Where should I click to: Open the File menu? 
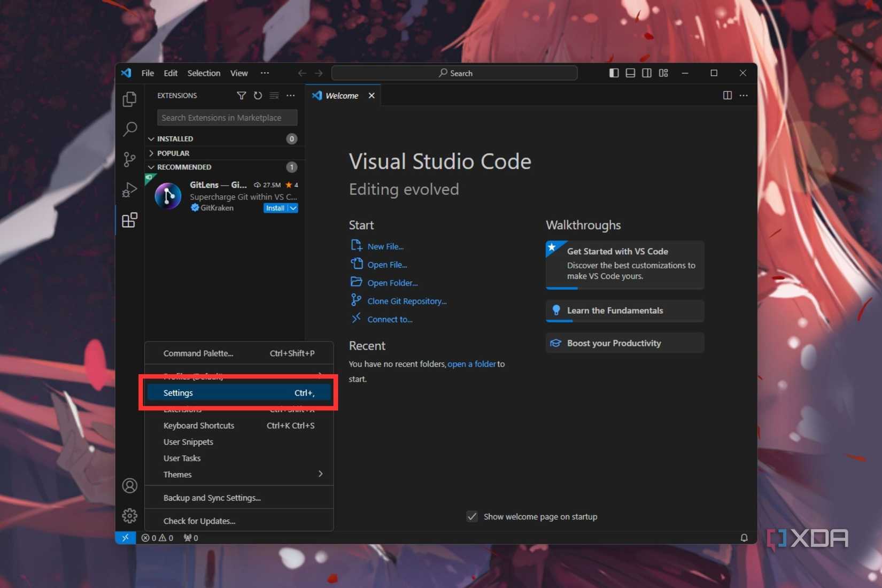[148, 73]
